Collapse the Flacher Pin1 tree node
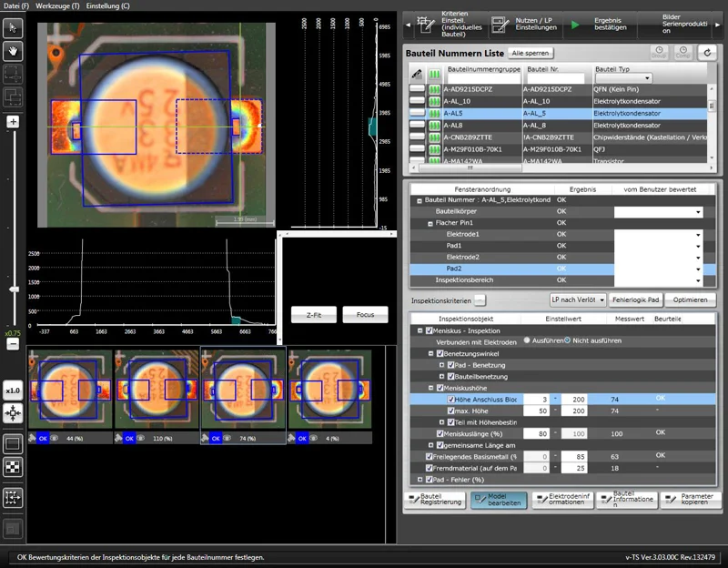Image resolution: width=728 pixels, height=568 pixels. [430, 223]
